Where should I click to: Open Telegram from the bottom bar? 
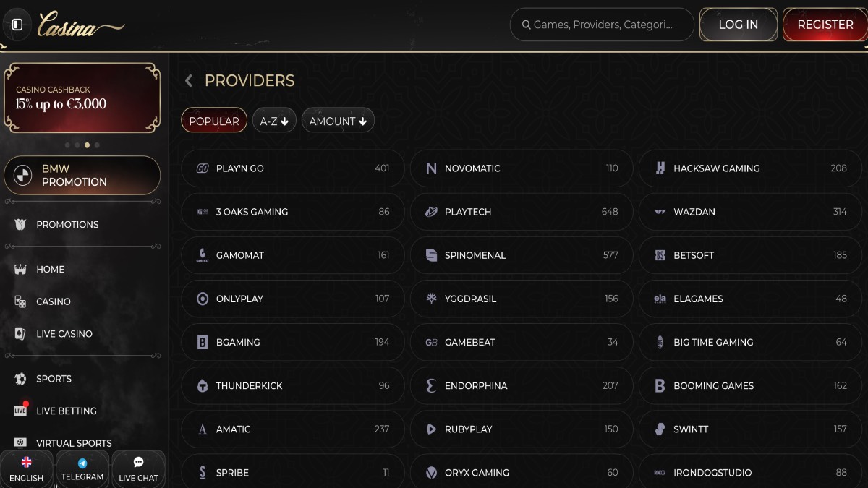pyautogui.click(x=82, y=469)
